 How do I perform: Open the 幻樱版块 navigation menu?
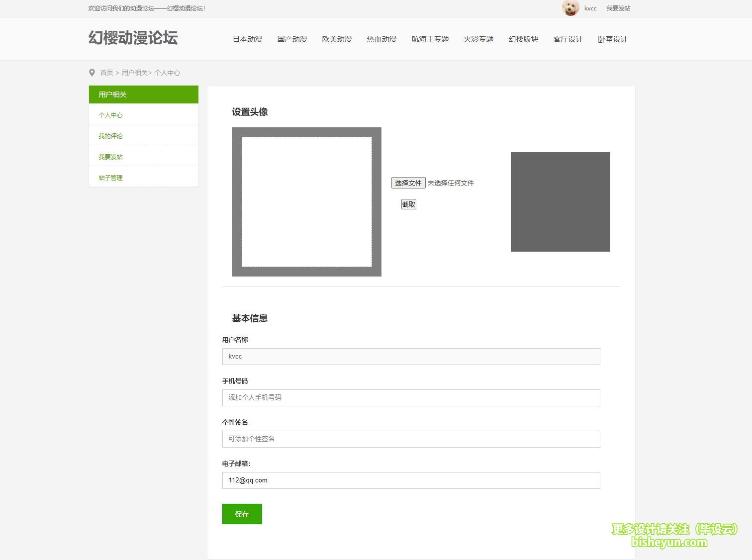pos(524,39)
